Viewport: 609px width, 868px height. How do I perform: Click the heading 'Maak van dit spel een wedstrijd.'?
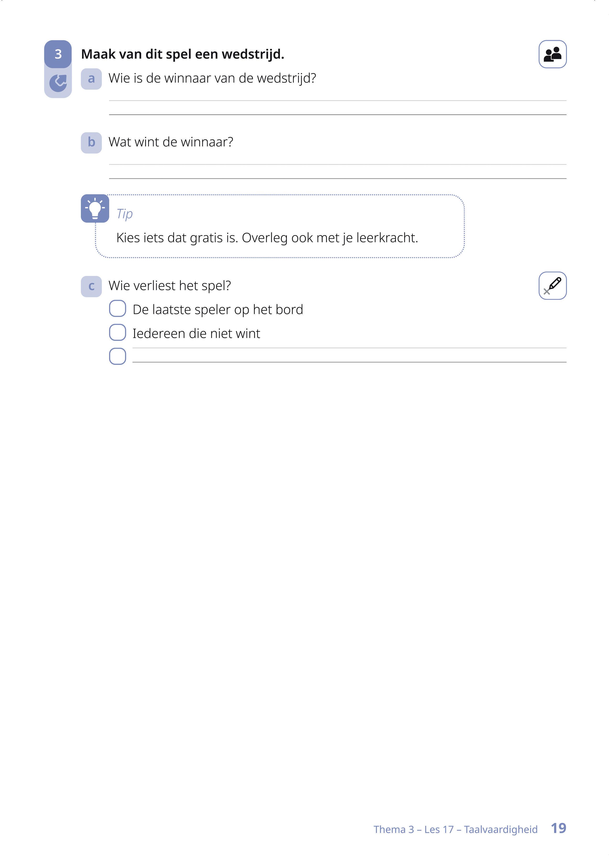click(x=182, y=55)
